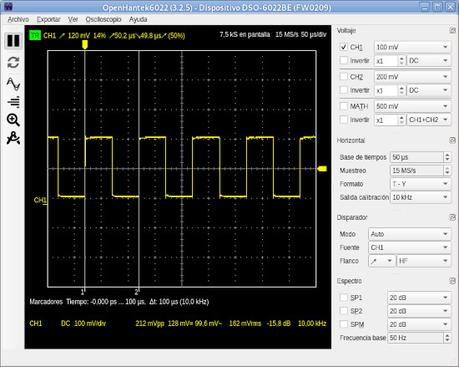Open SP2 20 dB magnitude dropdown
The width and height of the screenshot is (459, 367).
tap(419, 311)
